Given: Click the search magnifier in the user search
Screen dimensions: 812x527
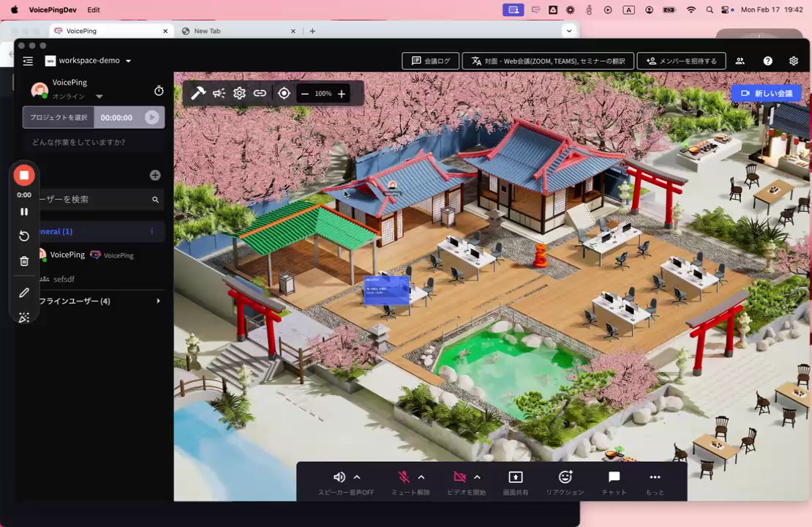Looking at the screenshot, I should (155, 200).
